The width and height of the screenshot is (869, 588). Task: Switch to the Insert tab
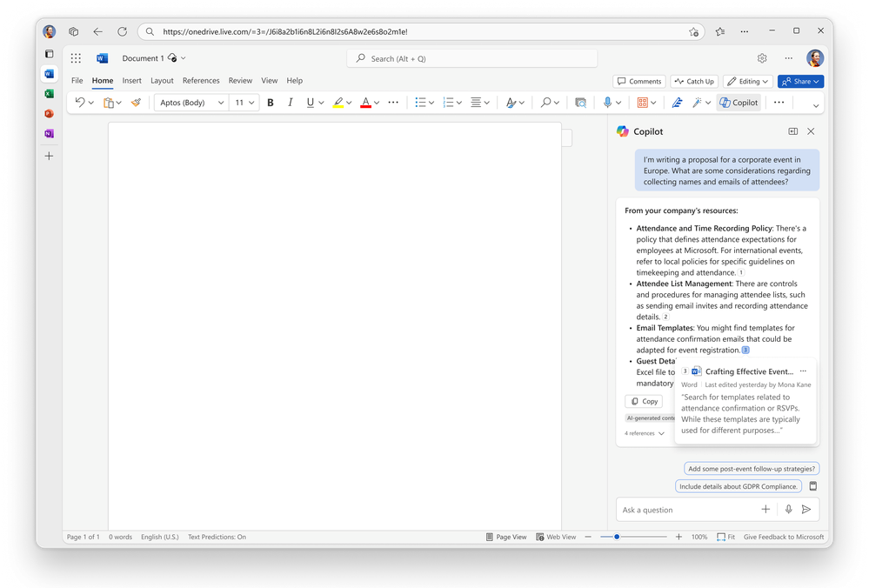click(x=132, y=80)
